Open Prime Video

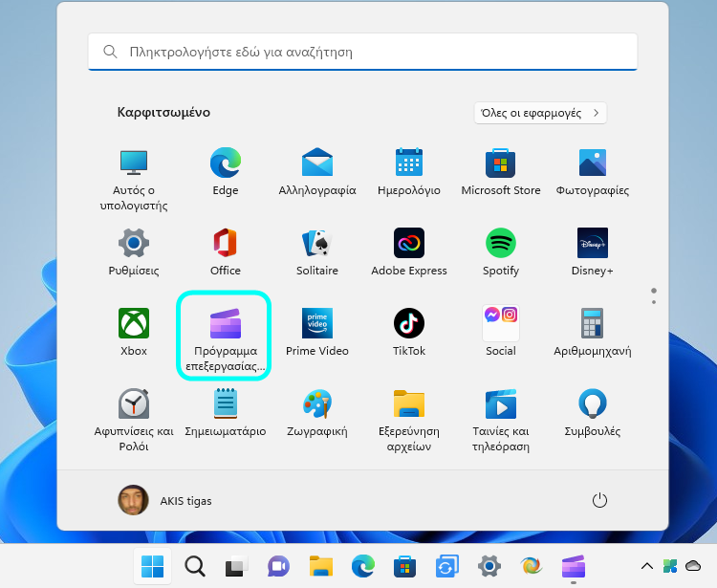point(316,333)
